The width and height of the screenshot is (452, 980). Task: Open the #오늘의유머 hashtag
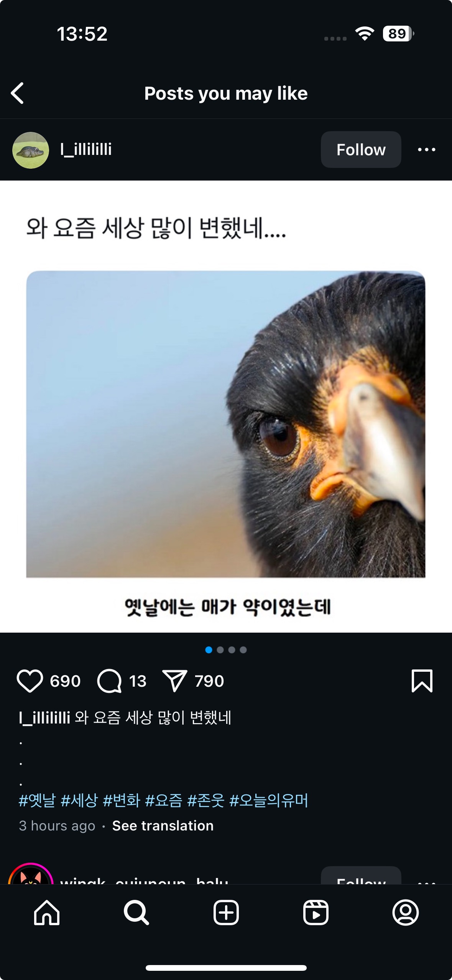pos(269,801)
